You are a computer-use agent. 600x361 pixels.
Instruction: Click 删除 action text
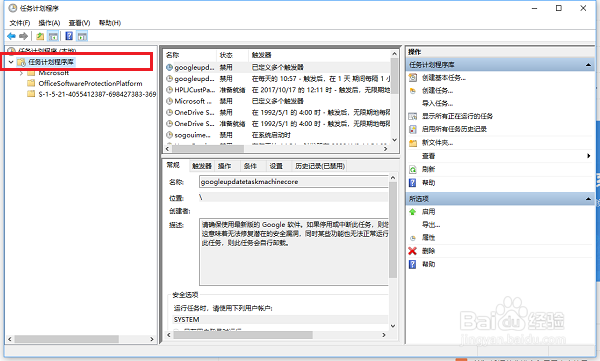(x=429, y=251)
